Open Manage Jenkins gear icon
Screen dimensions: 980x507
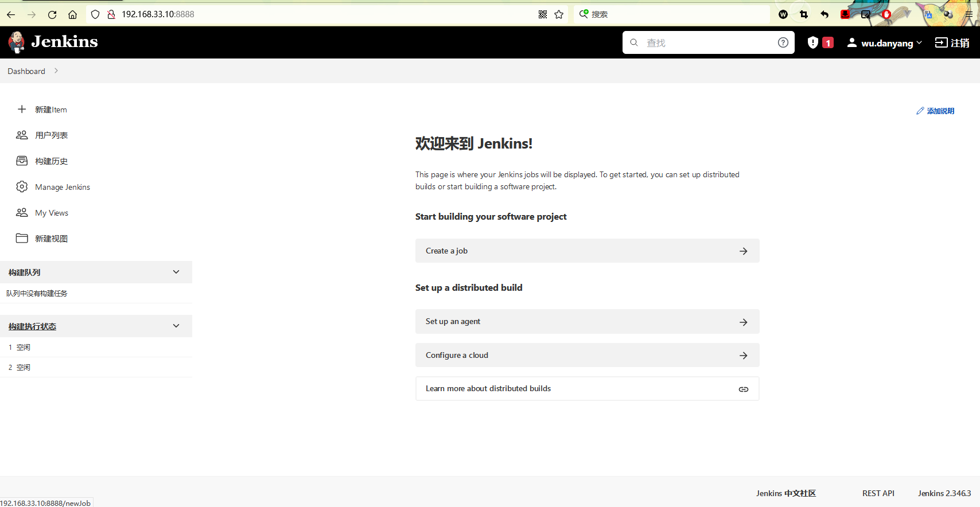point(22,187)
